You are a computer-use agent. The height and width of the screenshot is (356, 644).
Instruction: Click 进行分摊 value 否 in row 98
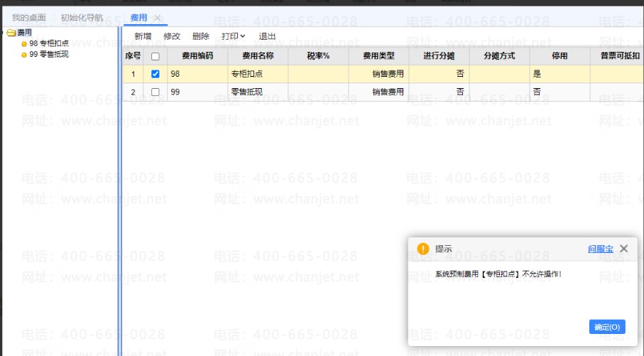439,74
